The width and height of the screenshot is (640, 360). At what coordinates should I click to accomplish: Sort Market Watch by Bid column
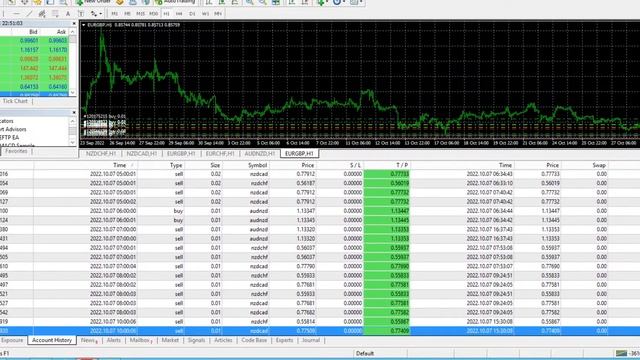pyautogui.click(x=33, y=32)
